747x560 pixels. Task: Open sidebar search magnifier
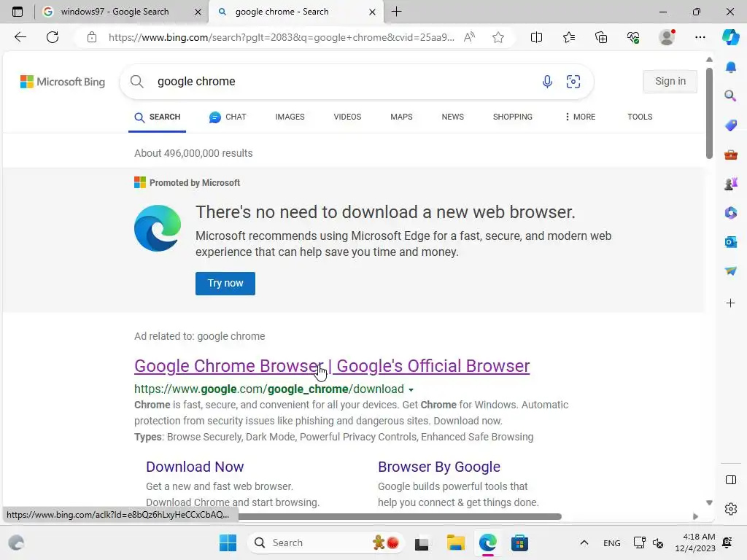(730, 96)
